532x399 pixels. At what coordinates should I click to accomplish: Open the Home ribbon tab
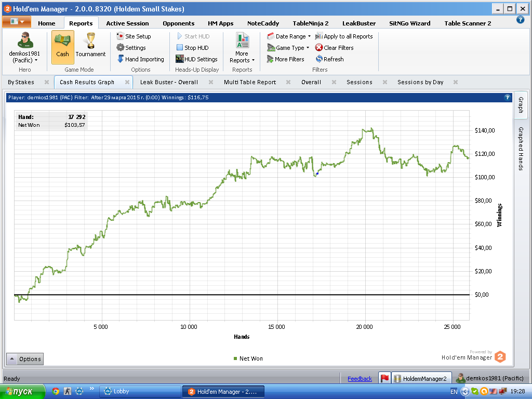46,23
